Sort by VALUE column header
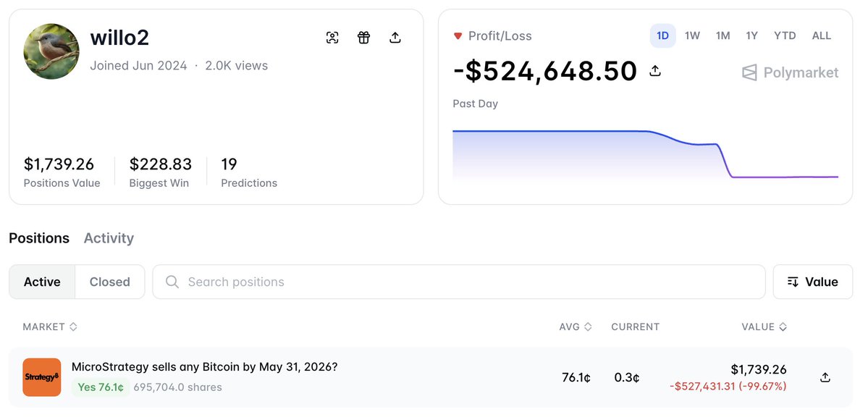The image size is (868, 417). (764, 327)
